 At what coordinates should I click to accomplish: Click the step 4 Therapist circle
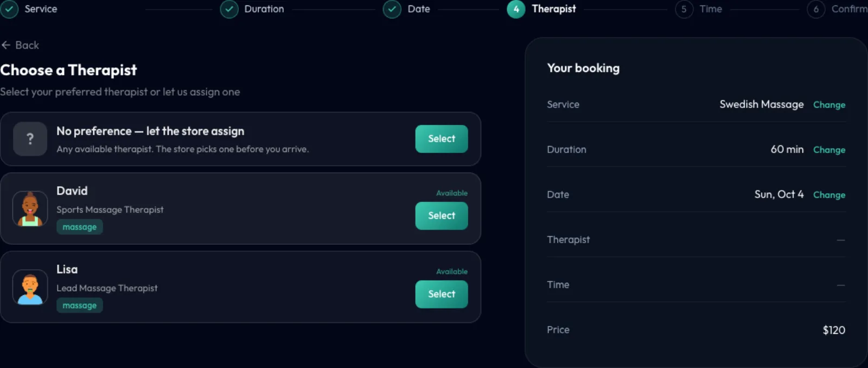516,9
